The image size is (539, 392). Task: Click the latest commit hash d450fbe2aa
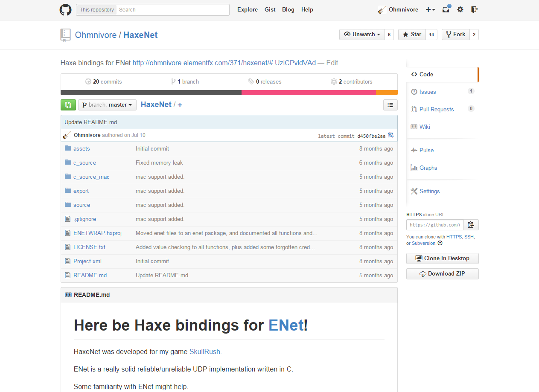(371, 136)
